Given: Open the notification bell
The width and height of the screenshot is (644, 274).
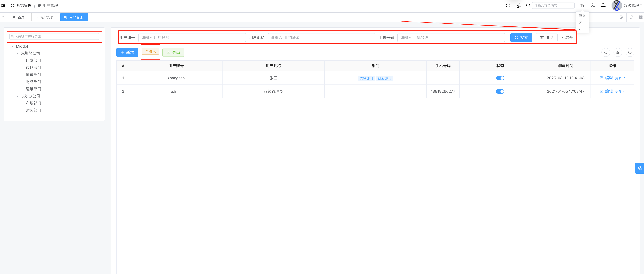Looking at the screenshot, I should (x=603, y=5).
